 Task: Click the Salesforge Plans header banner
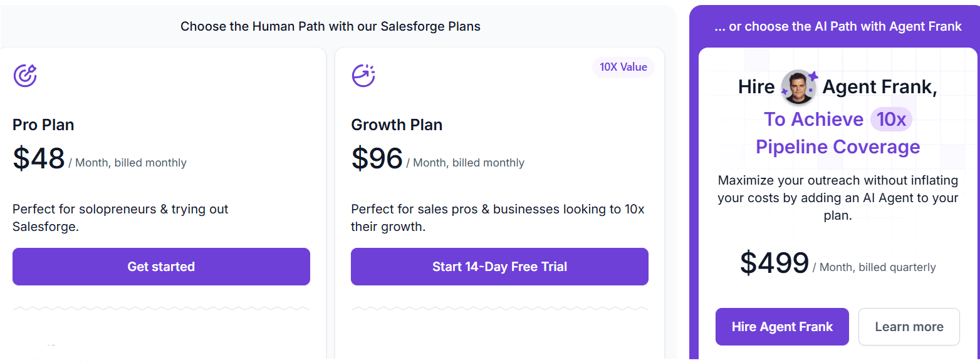point(330,26)
